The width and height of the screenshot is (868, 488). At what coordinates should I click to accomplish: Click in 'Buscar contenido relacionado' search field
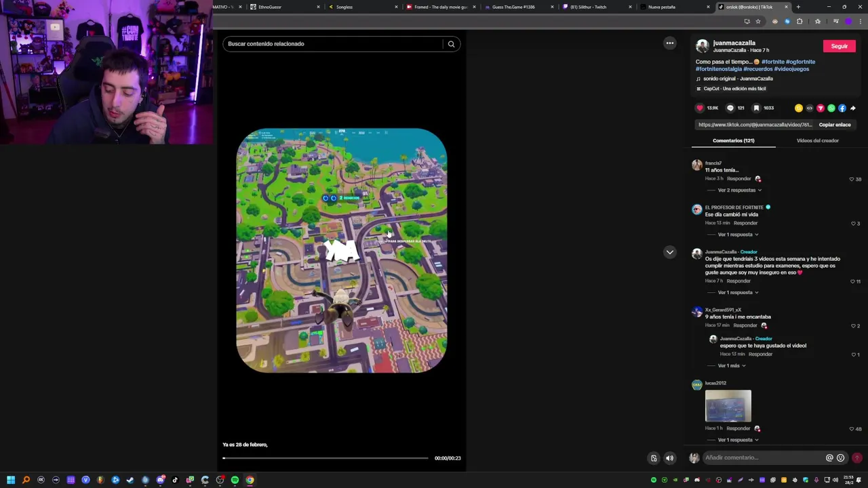coord(334,44)
